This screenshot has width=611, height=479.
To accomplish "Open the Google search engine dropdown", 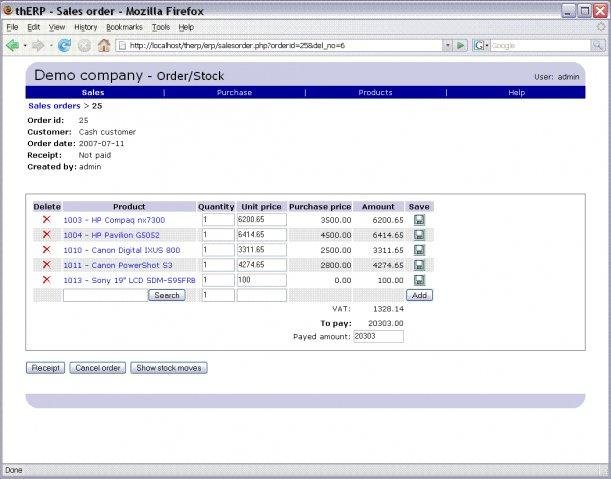I will [x=481, y=46].
